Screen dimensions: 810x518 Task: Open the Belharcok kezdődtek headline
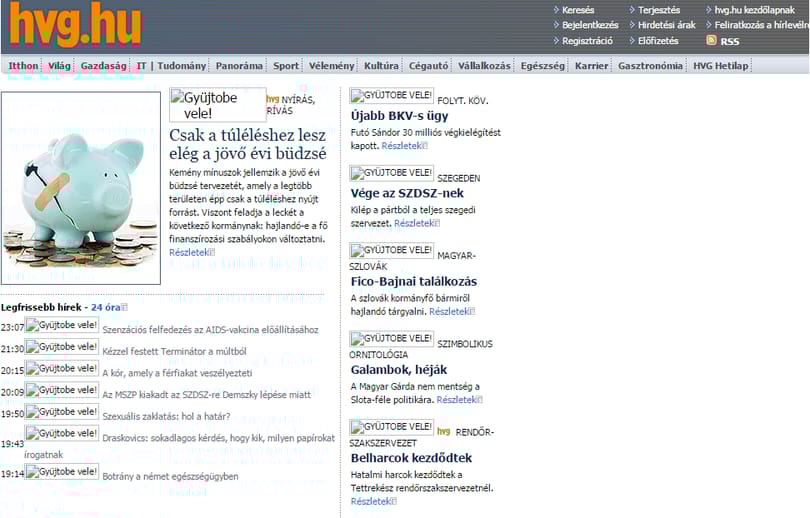411,458
